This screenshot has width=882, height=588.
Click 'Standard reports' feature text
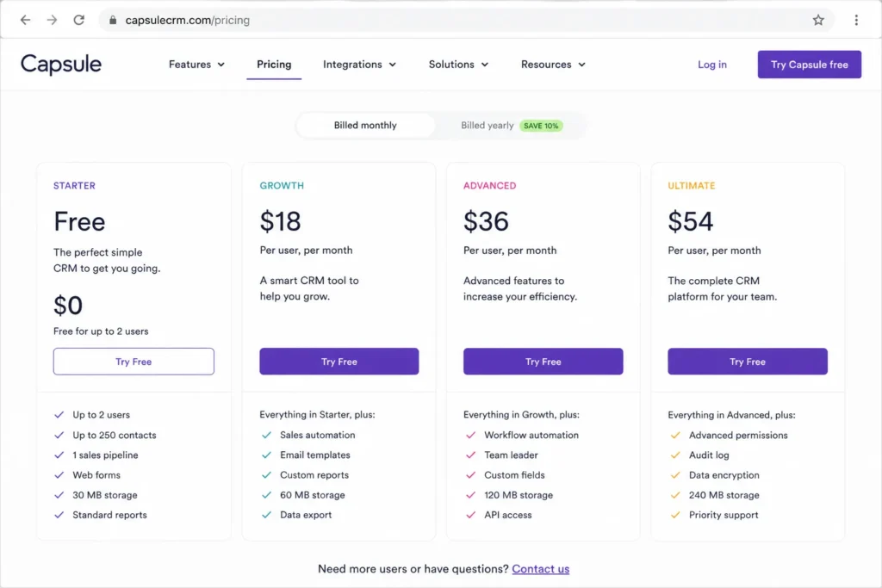click(109, 515)
